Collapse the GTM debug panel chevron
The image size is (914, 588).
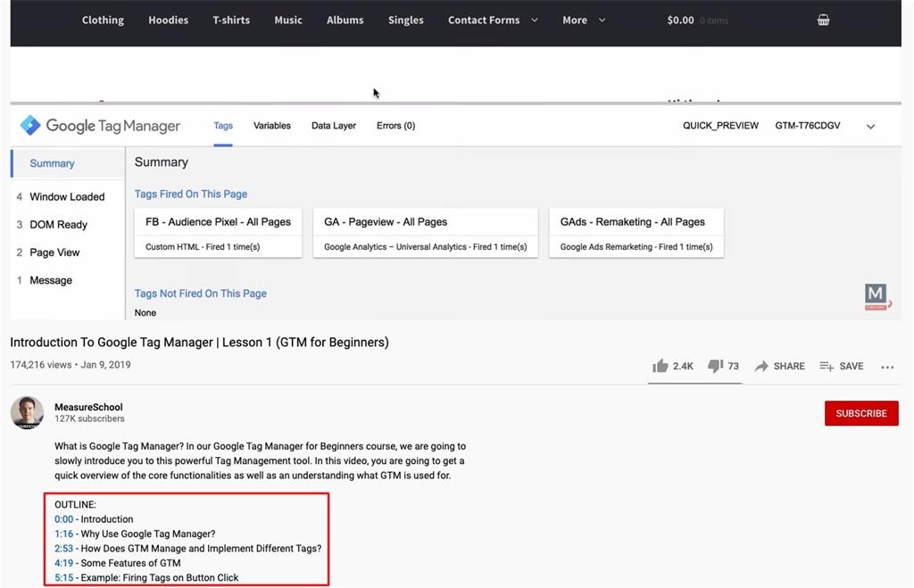pos(870,127)
